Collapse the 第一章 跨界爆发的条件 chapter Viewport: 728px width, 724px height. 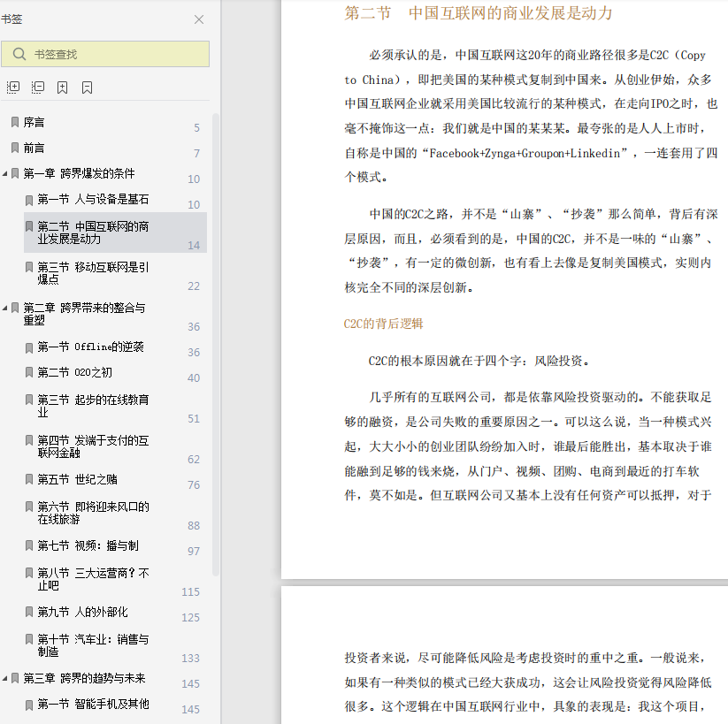(x=5, y=174)
